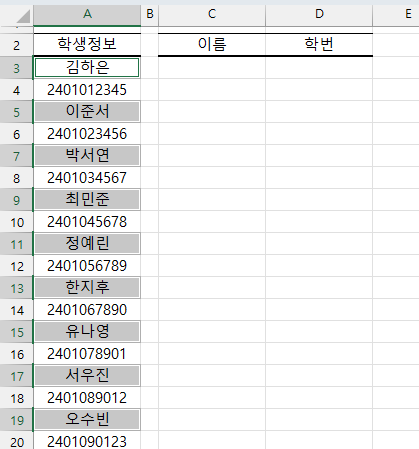This screenshot has height=449, width=419.
Task: Select row 9 header
Action: 16,200
